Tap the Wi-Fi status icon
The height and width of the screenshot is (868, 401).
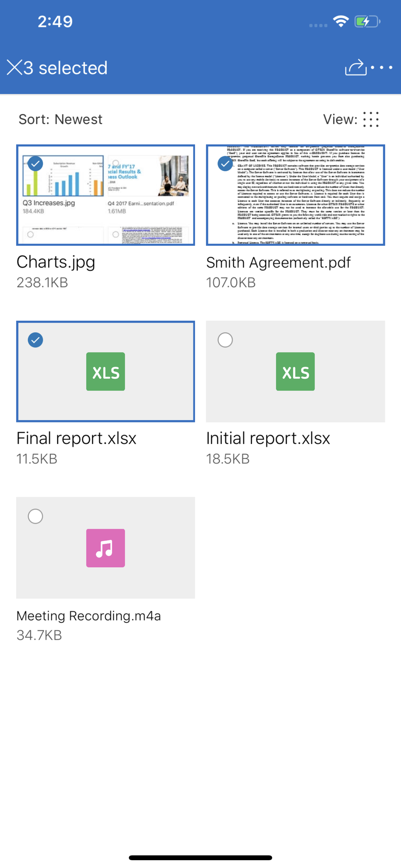point(341,21)
